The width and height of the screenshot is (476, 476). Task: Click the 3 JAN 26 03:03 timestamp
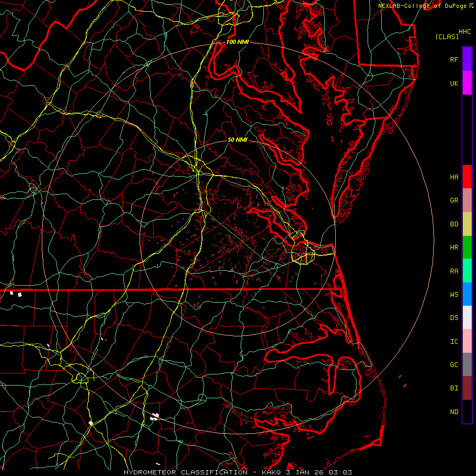[319, 472]
